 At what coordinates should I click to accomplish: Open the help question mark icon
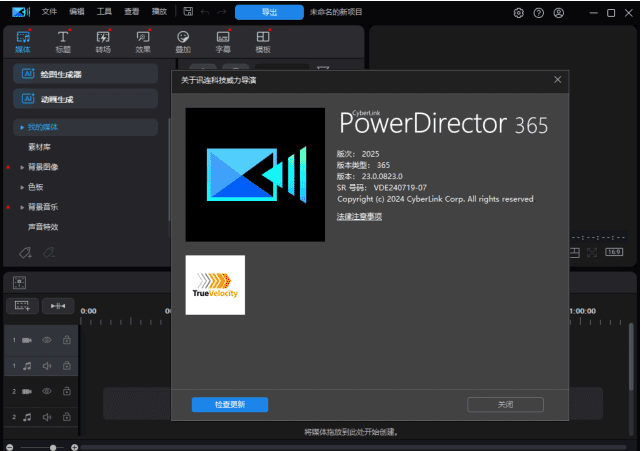click(x=539, y=13)
